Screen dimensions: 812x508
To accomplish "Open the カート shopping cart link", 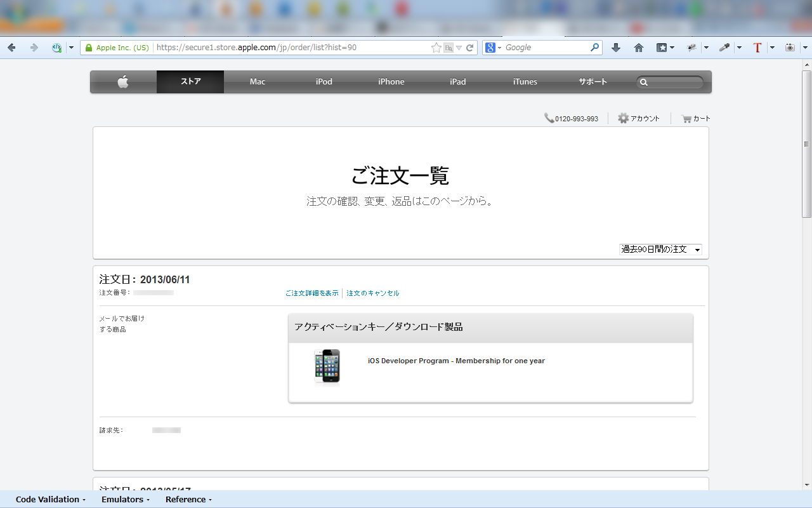I will pos(695,119).
